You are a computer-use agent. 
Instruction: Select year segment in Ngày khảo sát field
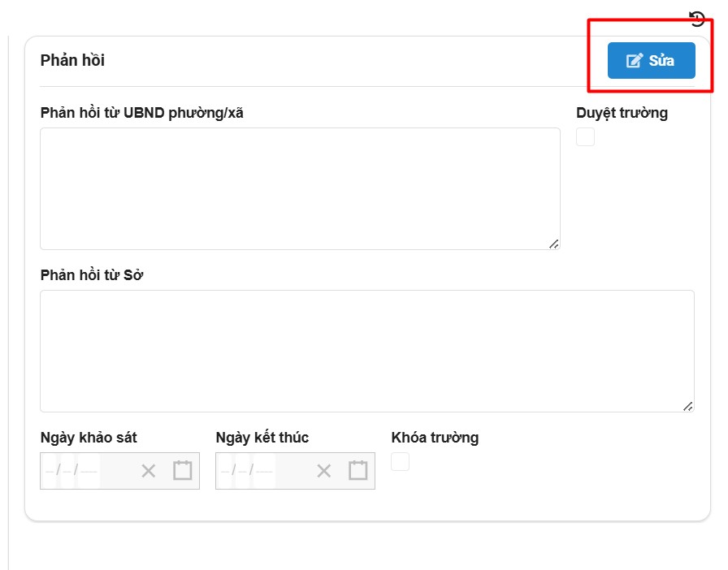tap(89, 471)
